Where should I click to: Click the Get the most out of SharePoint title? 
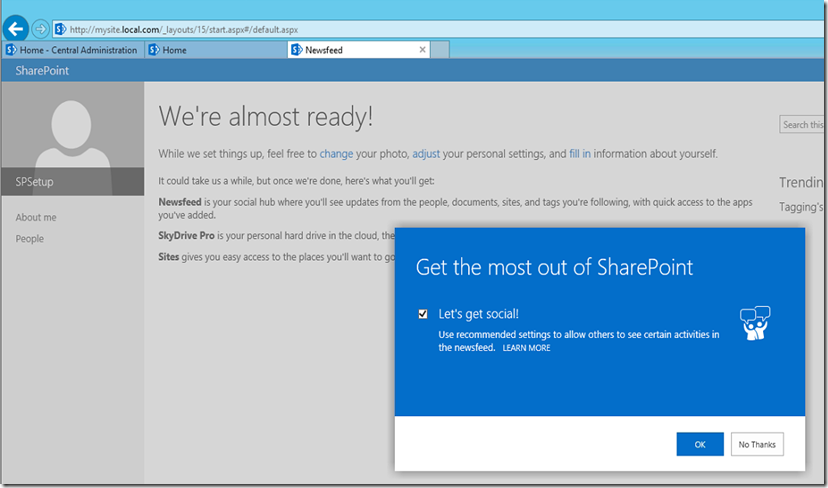tap(554, 267)
